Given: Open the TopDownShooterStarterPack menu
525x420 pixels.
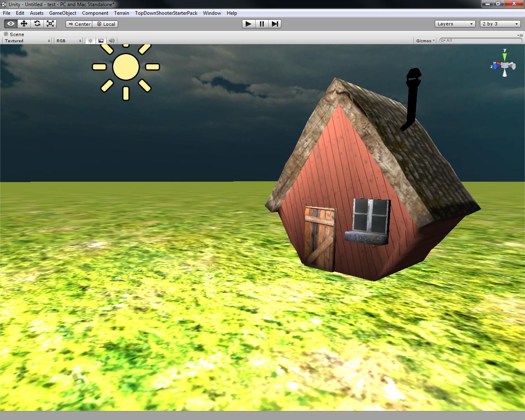Looking at the screenshot, I should [165, 13].
